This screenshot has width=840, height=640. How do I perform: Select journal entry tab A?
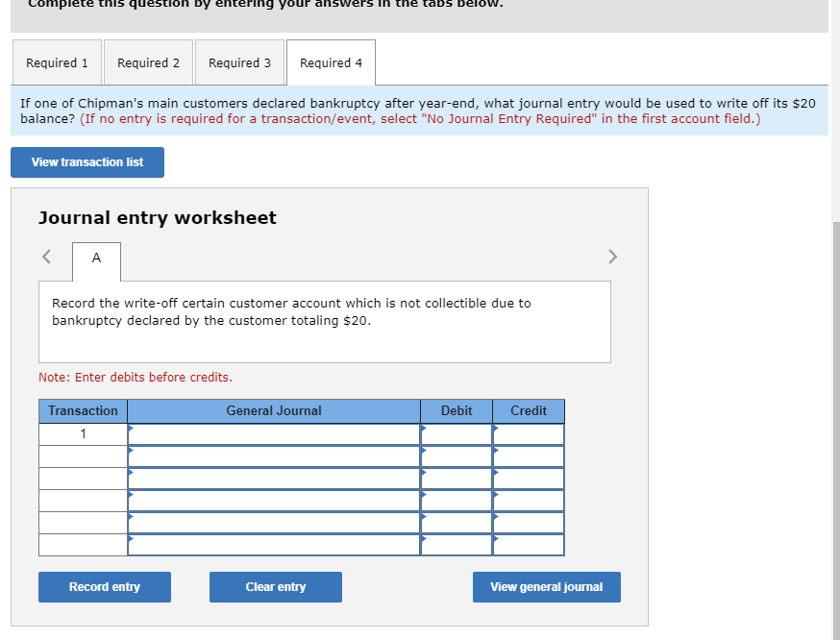[96, 260]
